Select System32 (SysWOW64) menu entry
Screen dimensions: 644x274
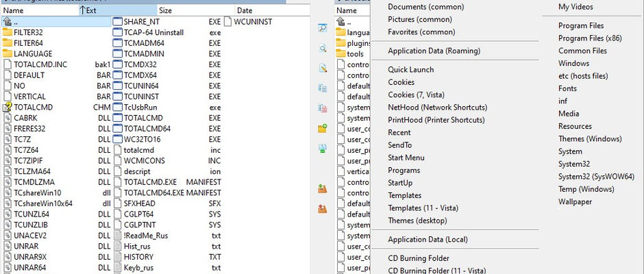pos(596,177)
